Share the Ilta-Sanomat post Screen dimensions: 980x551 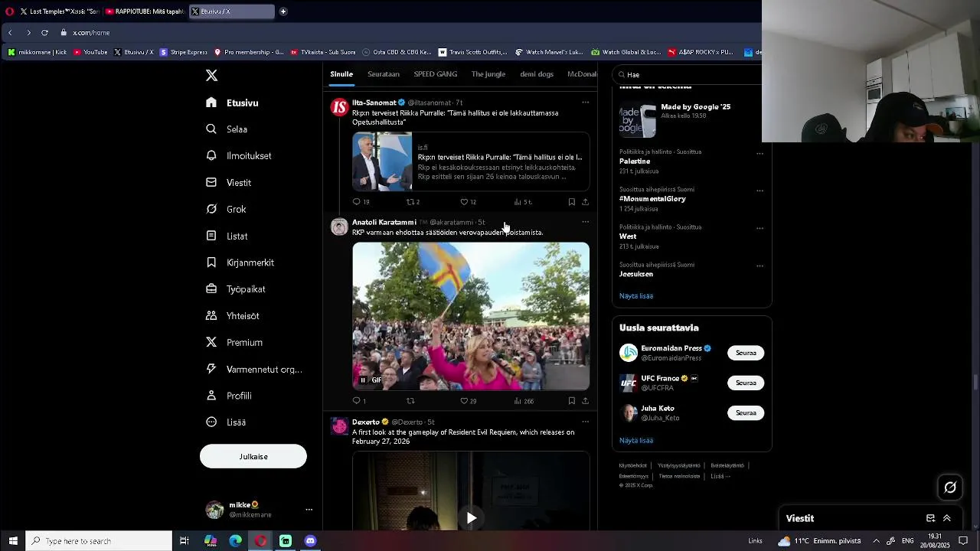point(585,202)
